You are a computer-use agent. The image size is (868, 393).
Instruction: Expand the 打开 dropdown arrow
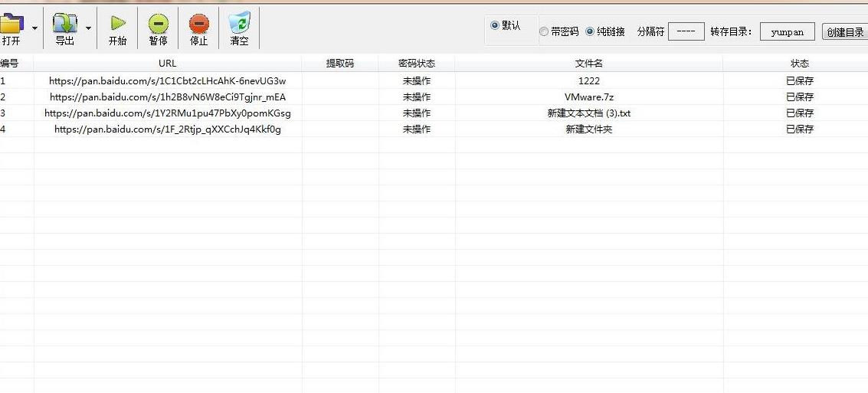(x=35, y=28)
